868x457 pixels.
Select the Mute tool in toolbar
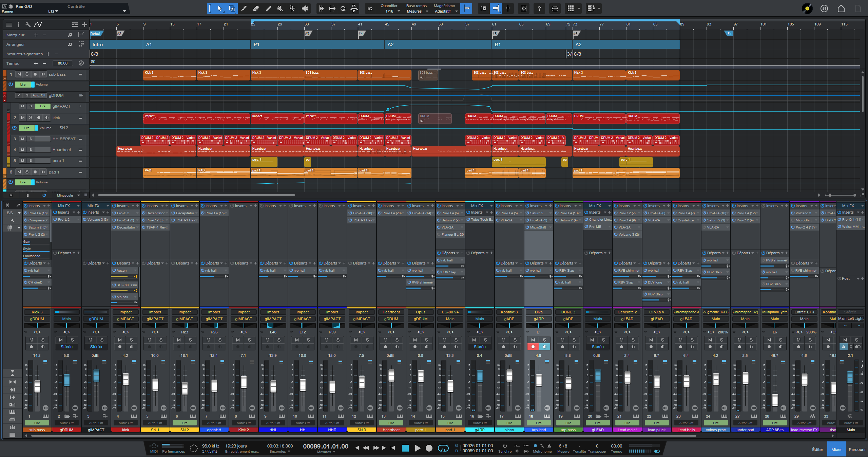(280, 8)
